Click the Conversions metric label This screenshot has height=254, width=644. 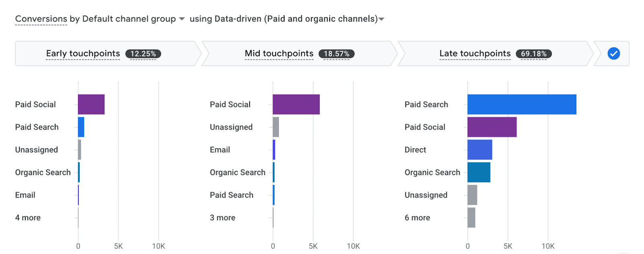coord(41,19)
